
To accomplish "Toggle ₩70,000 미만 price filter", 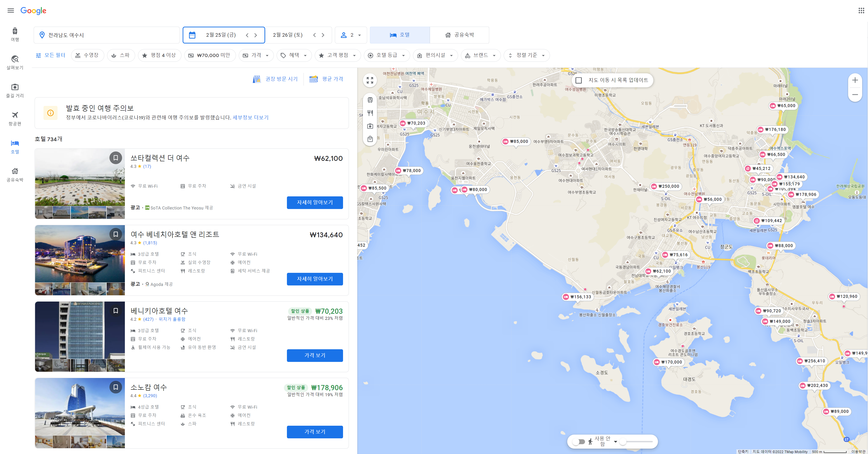I will (210, 55).
